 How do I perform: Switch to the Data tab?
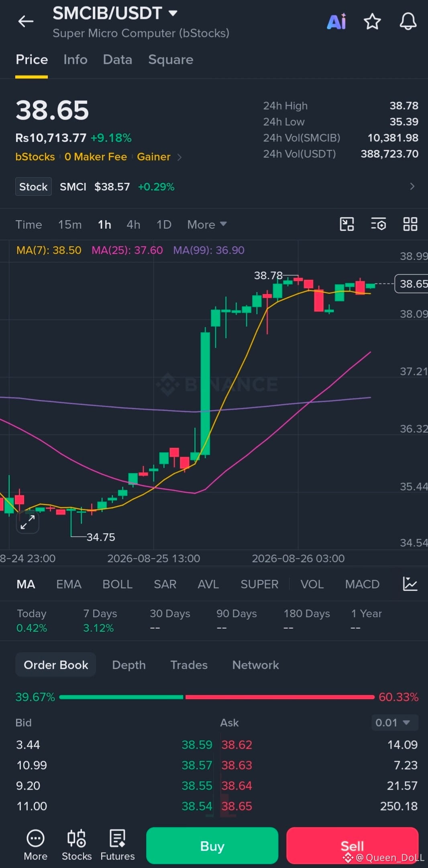(x=117, y=59)
